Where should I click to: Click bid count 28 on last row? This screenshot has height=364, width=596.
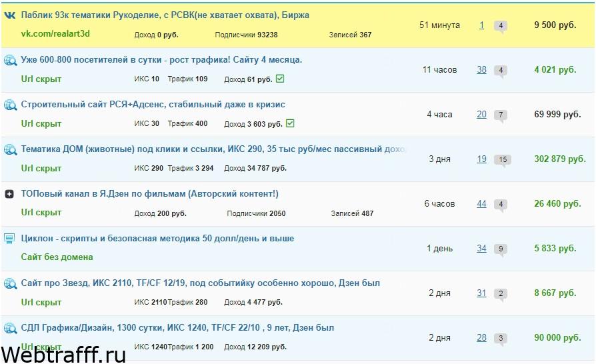point(481,338)
